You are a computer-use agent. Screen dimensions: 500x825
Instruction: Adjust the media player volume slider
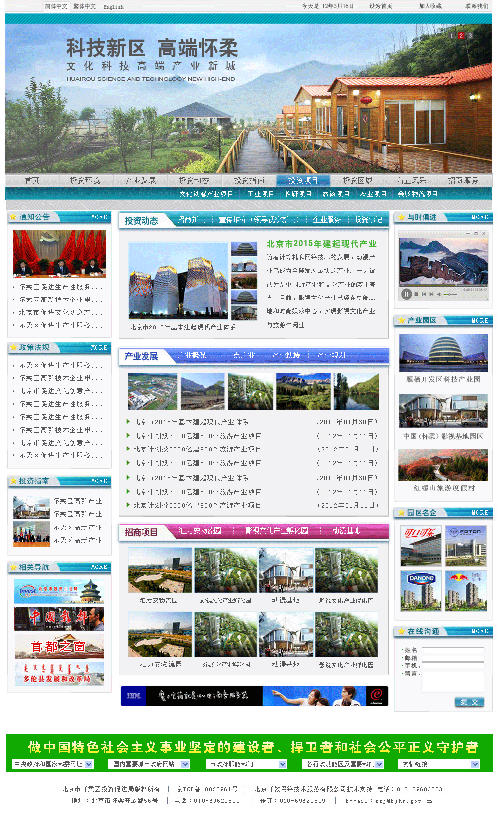pos(450,294)
